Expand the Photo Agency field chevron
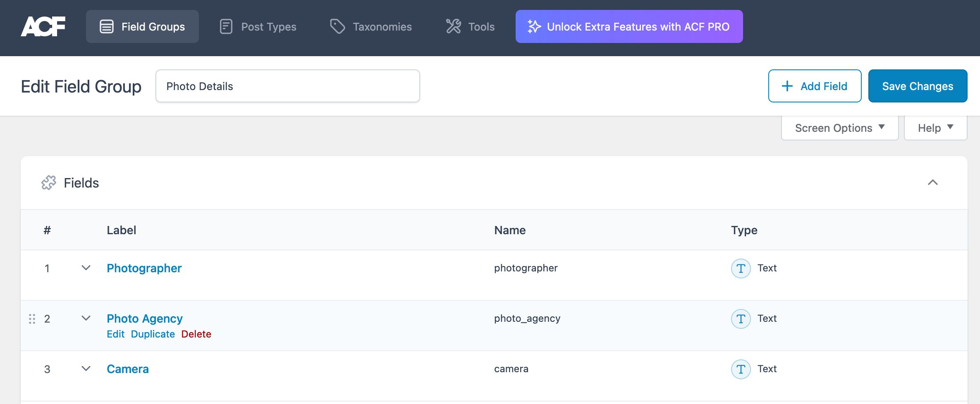980x404 pixels. coord(86,318)
